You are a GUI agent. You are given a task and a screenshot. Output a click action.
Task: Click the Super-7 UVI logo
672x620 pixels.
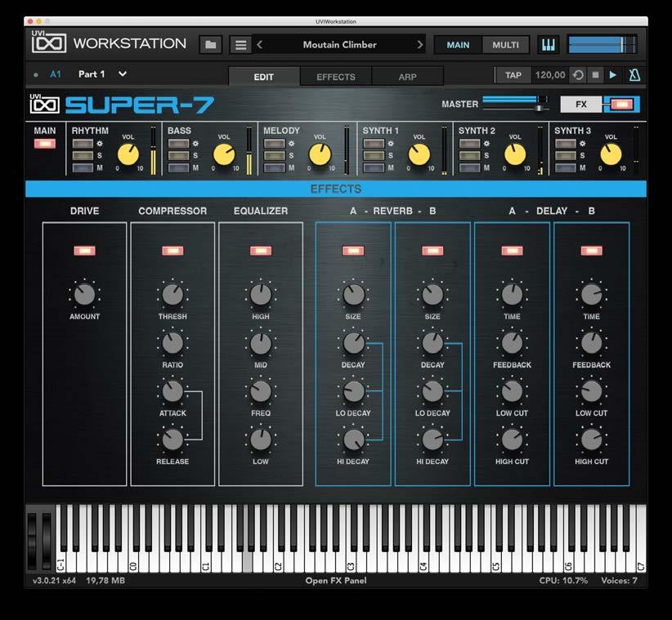coord(45,104)
